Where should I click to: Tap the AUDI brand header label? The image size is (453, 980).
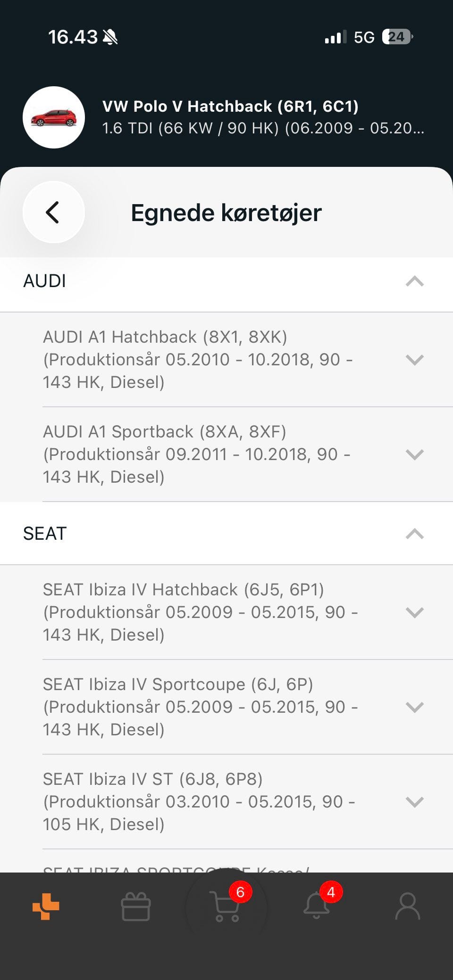point(44,281)
